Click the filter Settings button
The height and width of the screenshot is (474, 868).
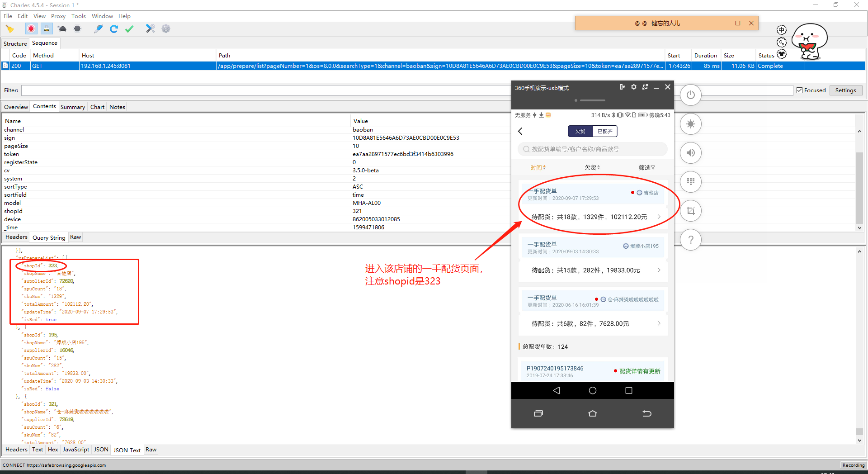tap(845, 90)
